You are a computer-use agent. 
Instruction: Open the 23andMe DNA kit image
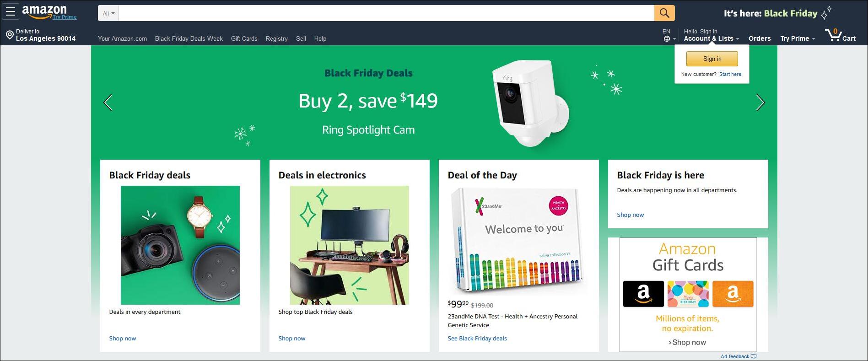click(518, 241)
